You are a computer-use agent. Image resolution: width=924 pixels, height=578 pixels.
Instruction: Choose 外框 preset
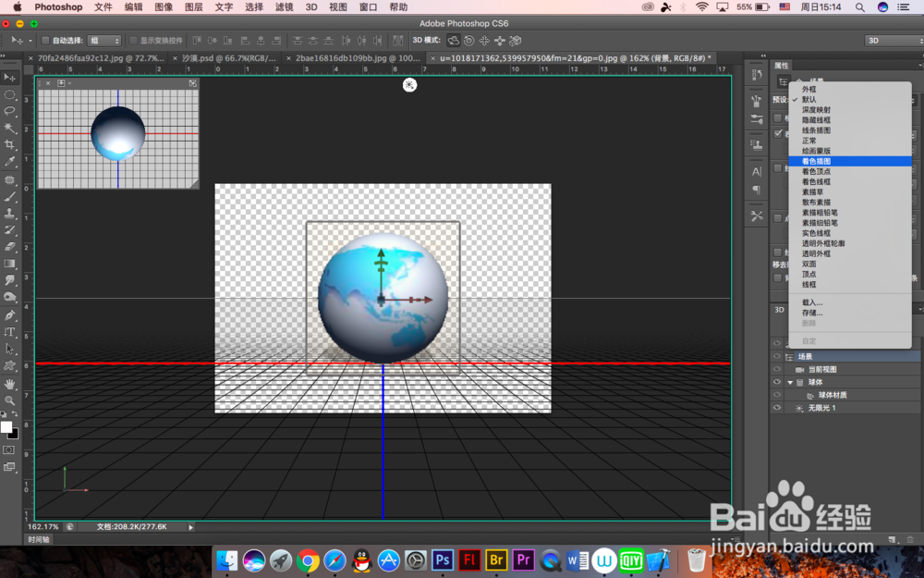coord(850,89)
